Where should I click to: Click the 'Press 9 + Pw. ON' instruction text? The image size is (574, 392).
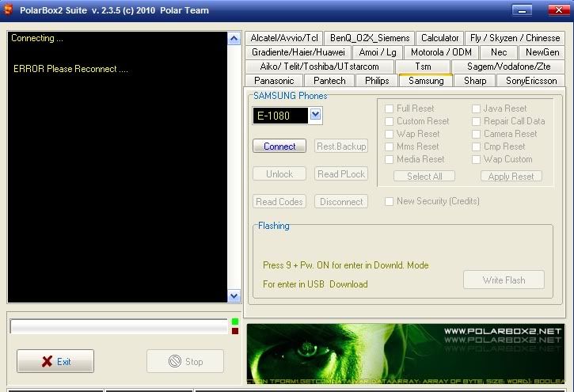(345, 265)
